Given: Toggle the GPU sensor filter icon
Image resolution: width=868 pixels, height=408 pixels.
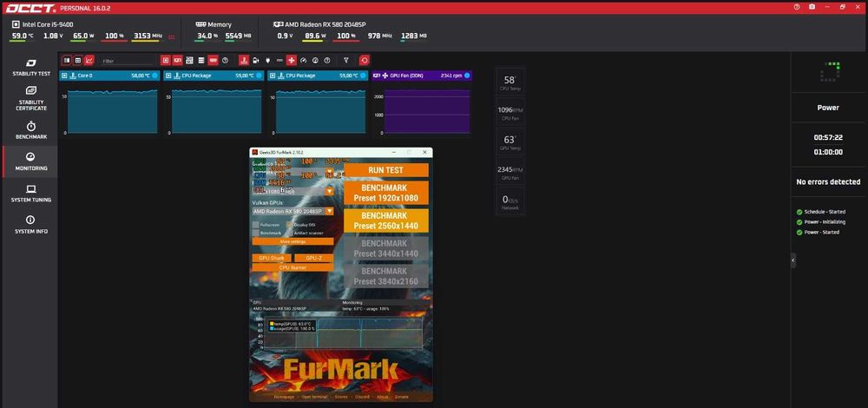Looking at the screenshot, I should coord(177,61).
